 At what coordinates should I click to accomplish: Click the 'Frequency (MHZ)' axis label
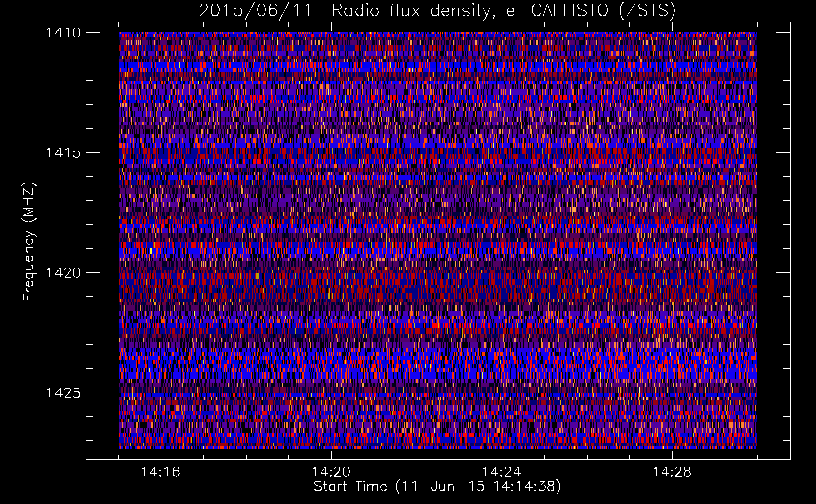point(29,242)
